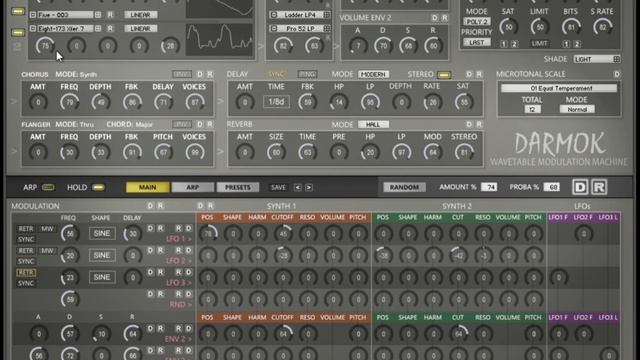Open the LFO 1 SINE shape selector
640x360 pixels.
(102, 233)
